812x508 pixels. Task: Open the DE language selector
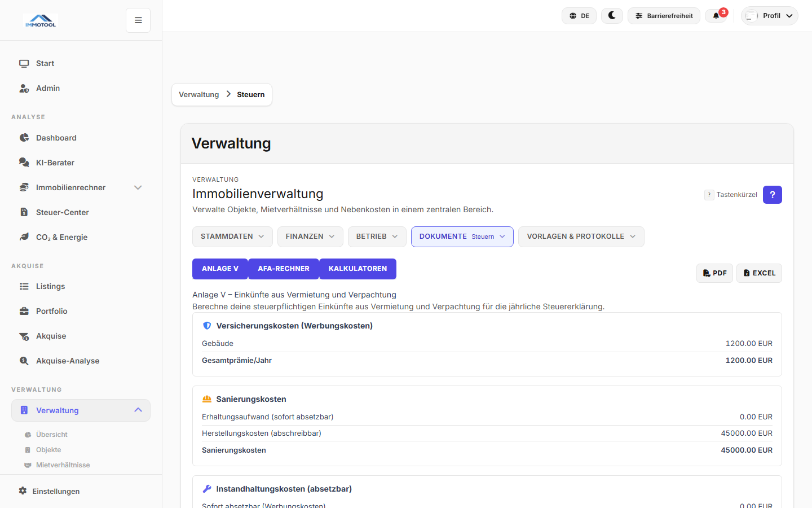(579, 16)
